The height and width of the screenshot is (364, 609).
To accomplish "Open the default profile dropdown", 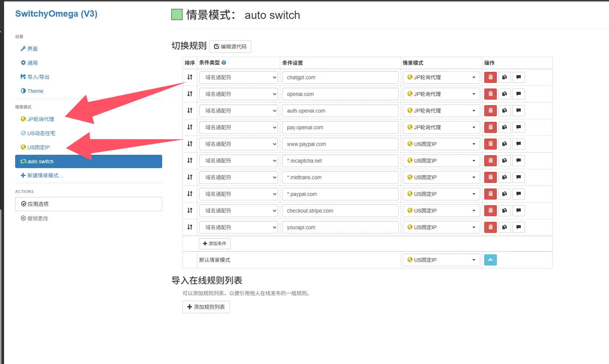I will coord(441,260).
